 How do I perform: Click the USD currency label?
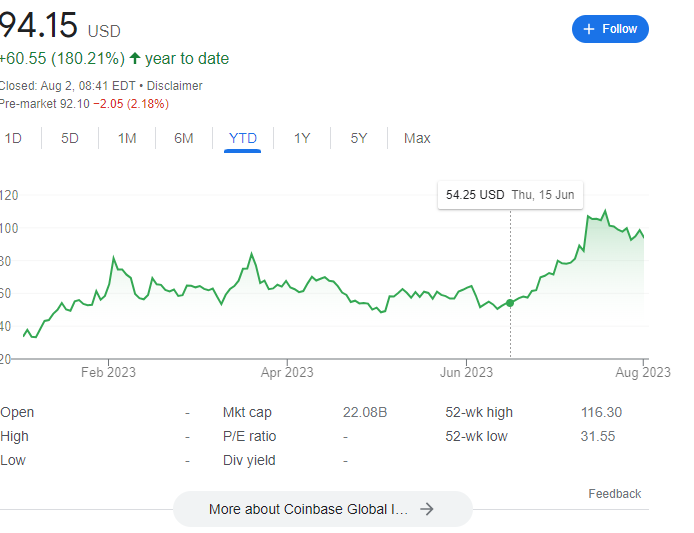(x=104, y=31)
